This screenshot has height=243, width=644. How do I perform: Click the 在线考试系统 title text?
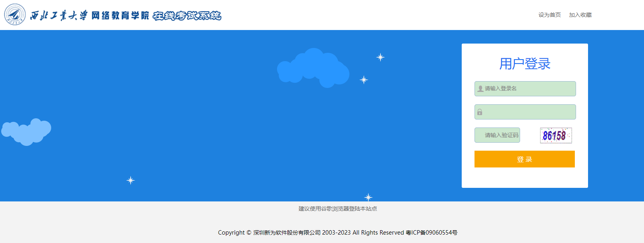187,16
